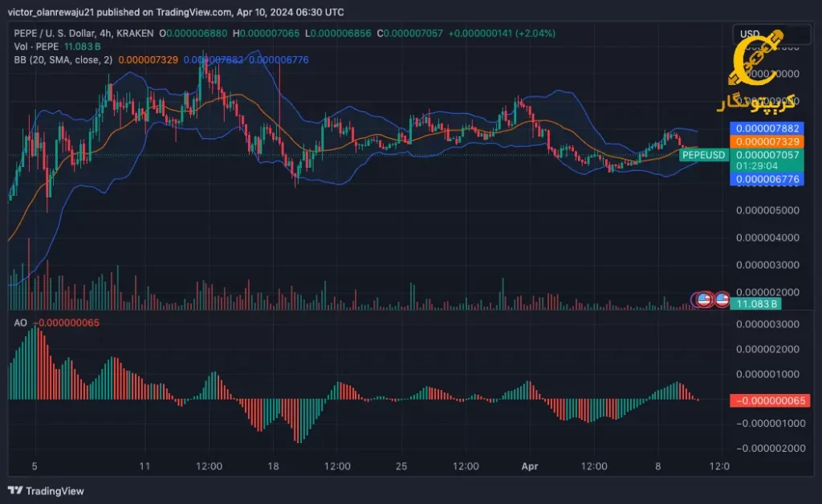Click the 0.000004000 price axis value
Image resolution: width=822 pixels, height=504 pixels.
pos(767,238)
